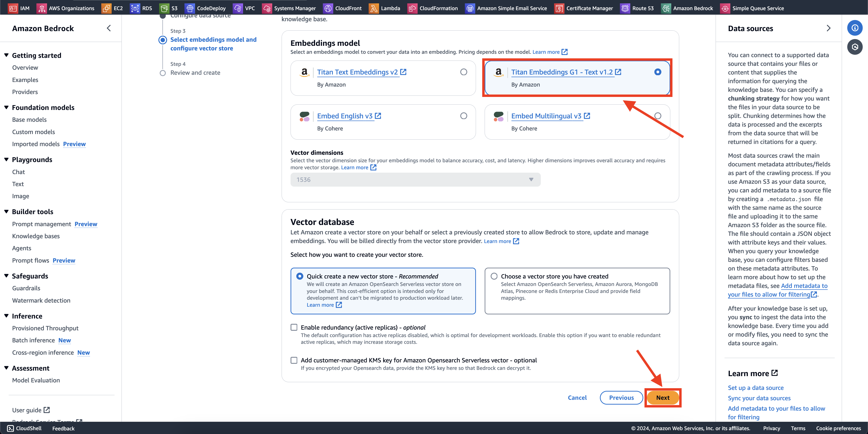
Task: Collapse the Playgrounds section
Action: click(7, 159)
